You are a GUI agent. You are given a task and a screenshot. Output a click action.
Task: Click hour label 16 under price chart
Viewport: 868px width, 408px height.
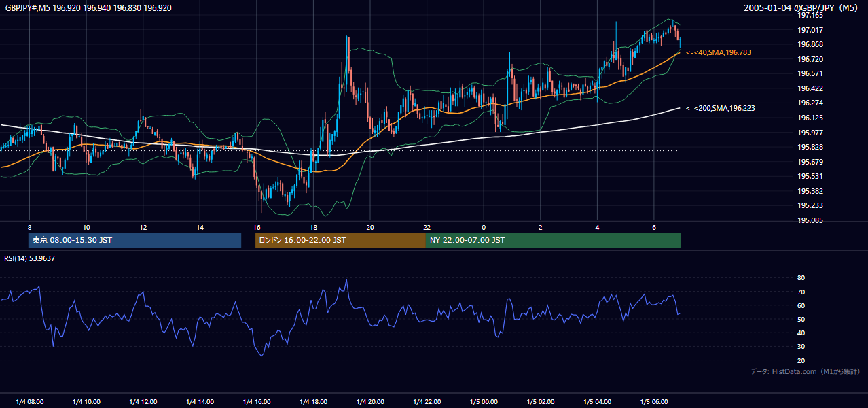point(257,227)
